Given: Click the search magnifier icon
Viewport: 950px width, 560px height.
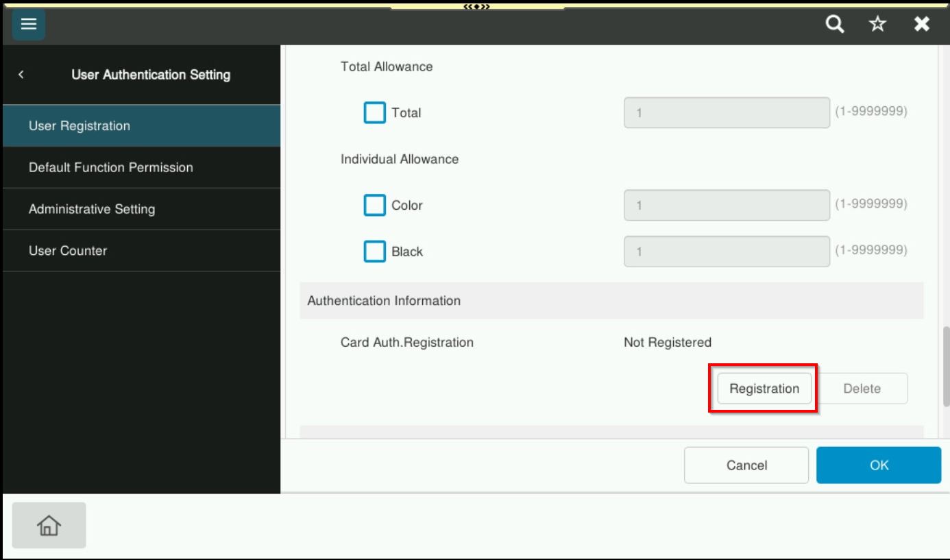Looking at the screenshot, I should coord(834,25).
